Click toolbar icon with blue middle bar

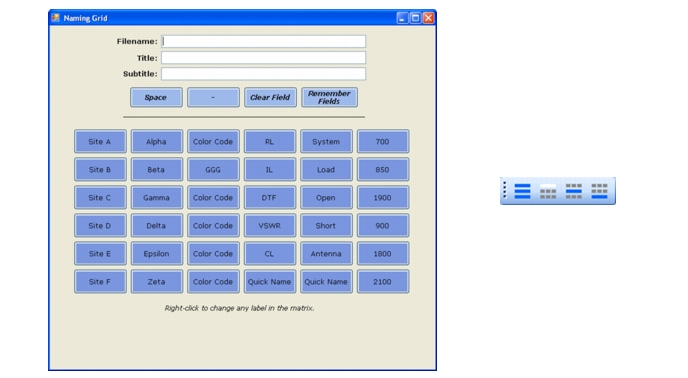pos(573,191)
